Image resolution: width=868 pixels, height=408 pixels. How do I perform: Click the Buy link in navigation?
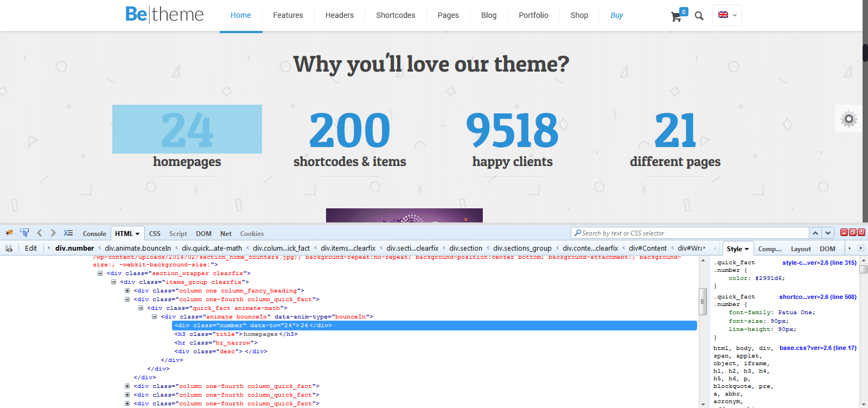(616, 15)
